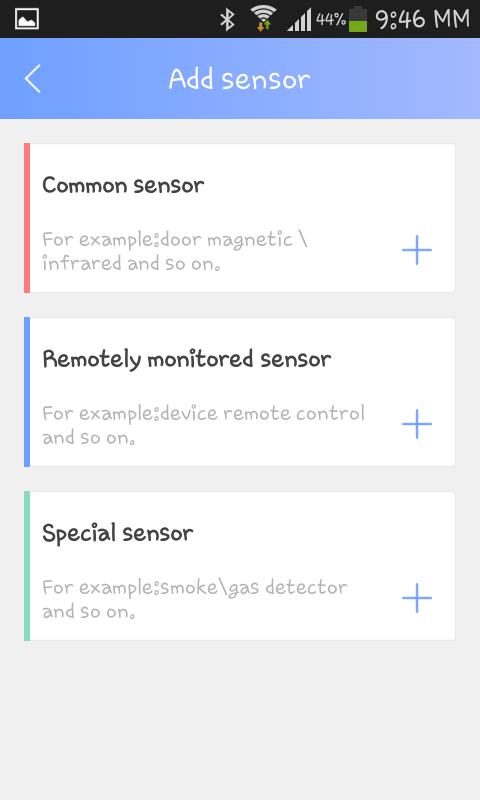Select the Special sensor heading
Viewport: 480px width, 800px height.
point(117,533)
